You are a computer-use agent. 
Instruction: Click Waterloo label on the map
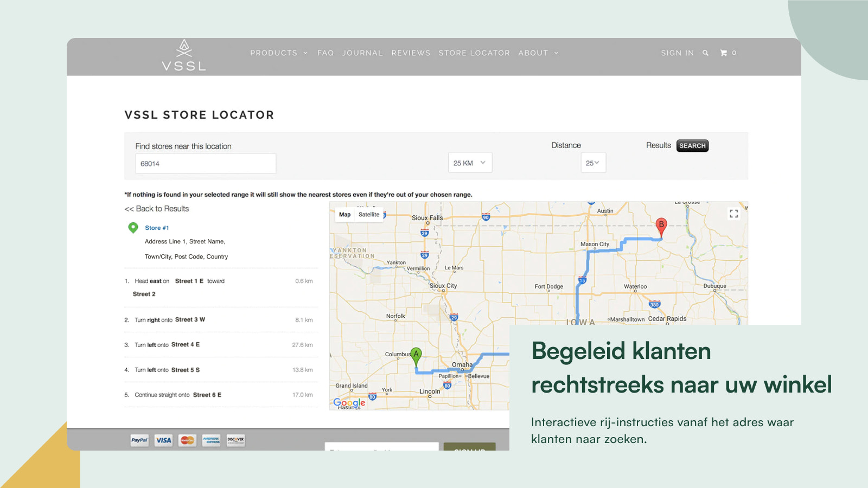coord(635,287)
